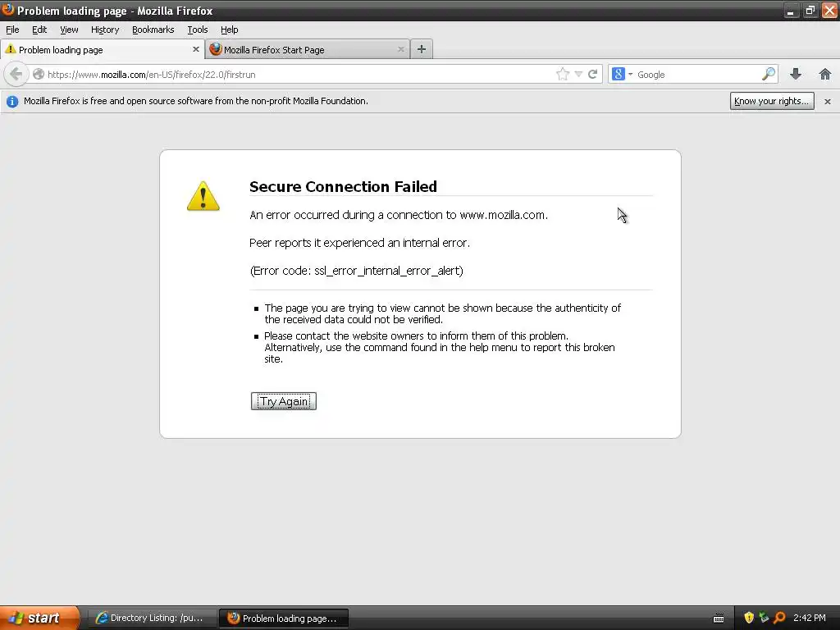Click the security shield tray icon

748,618
